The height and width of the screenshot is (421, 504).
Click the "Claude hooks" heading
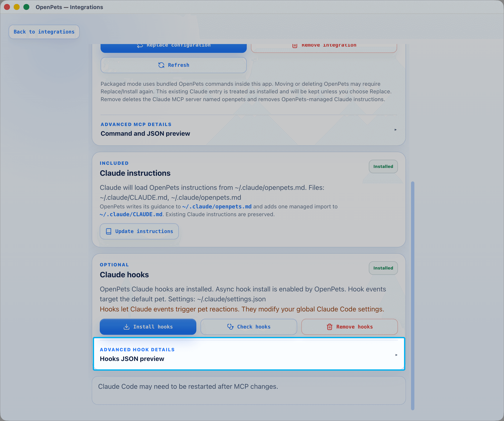(124, 275)
